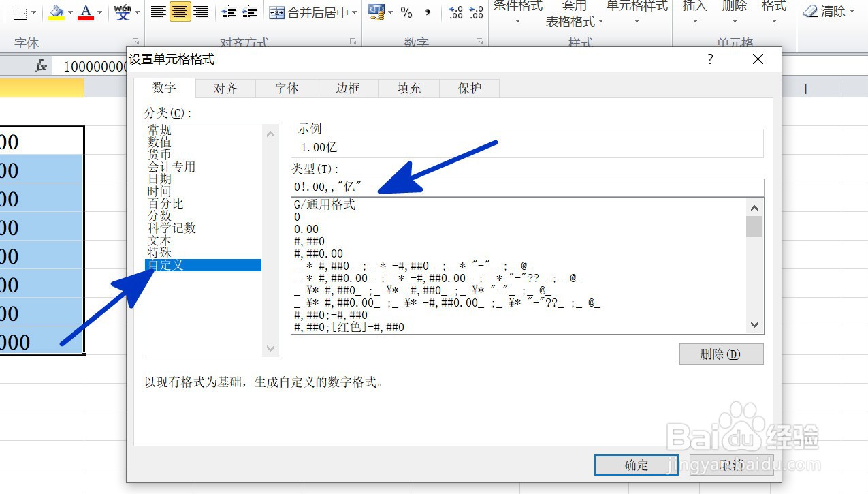Expand borders dropdown arrow
The height and width of the screenshot is (494, 868).
pos(34,12)
